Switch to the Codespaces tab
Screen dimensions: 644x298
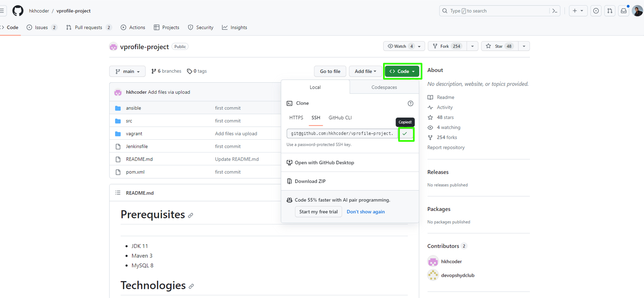[x=384, y=87]
